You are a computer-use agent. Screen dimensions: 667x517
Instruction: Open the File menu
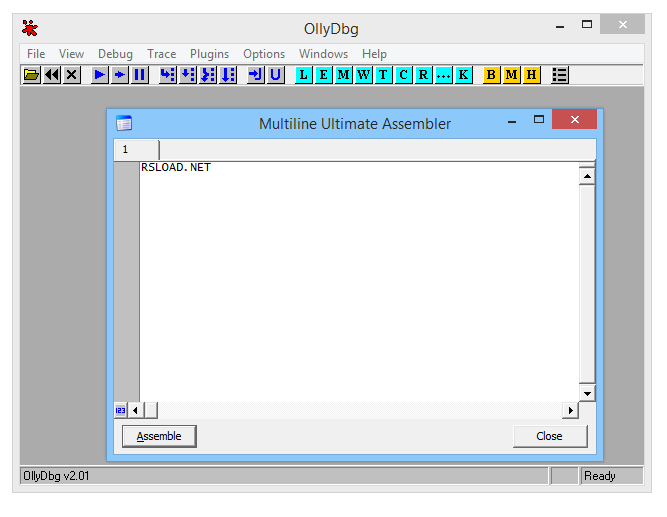(x=36, y=54)
